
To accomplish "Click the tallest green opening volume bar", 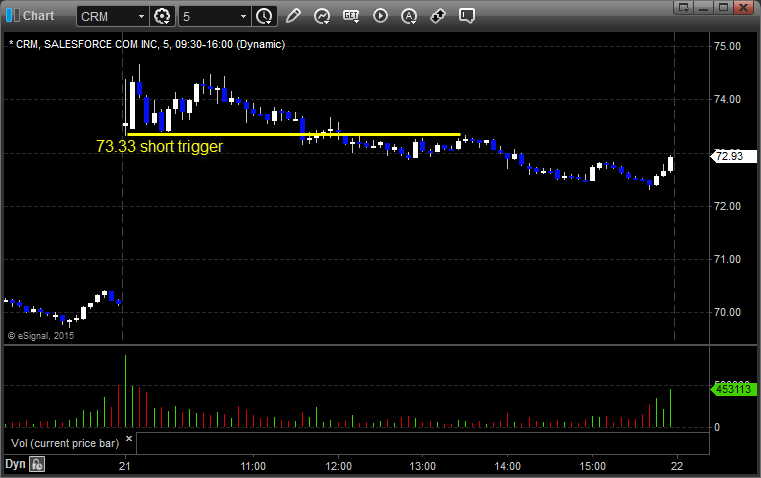I will [x=125, y=391].
